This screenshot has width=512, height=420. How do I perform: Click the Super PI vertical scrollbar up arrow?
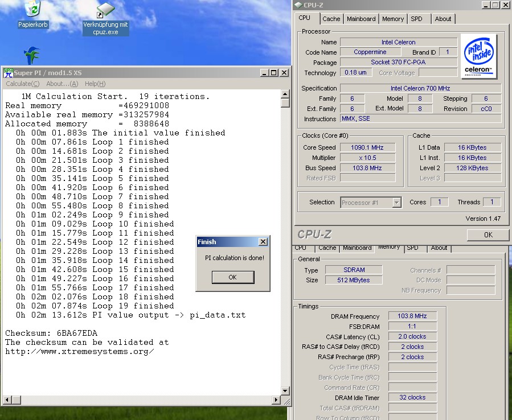click(285, 94)
